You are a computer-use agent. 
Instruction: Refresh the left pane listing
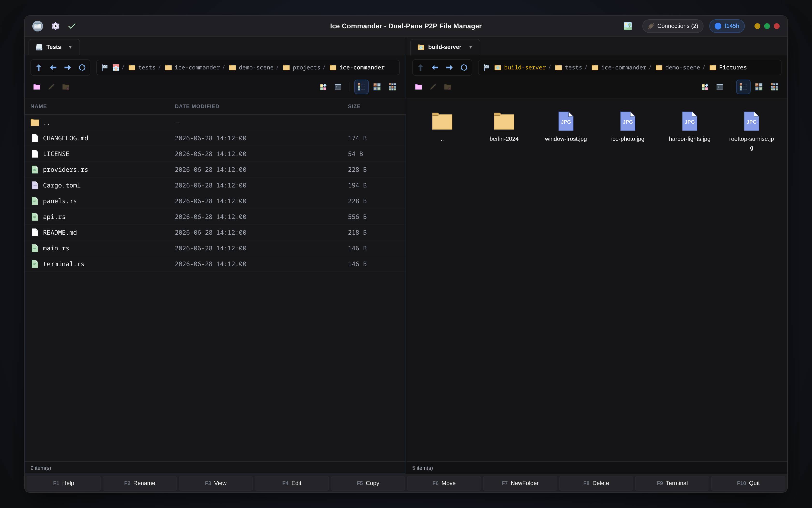coord(82,67)
